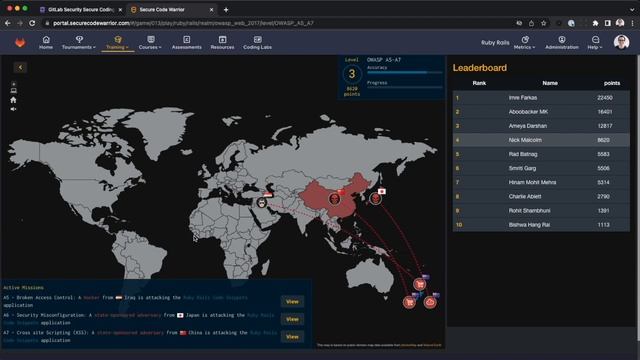
Task: Open the Chrome profile avatar
Action: 620,23
